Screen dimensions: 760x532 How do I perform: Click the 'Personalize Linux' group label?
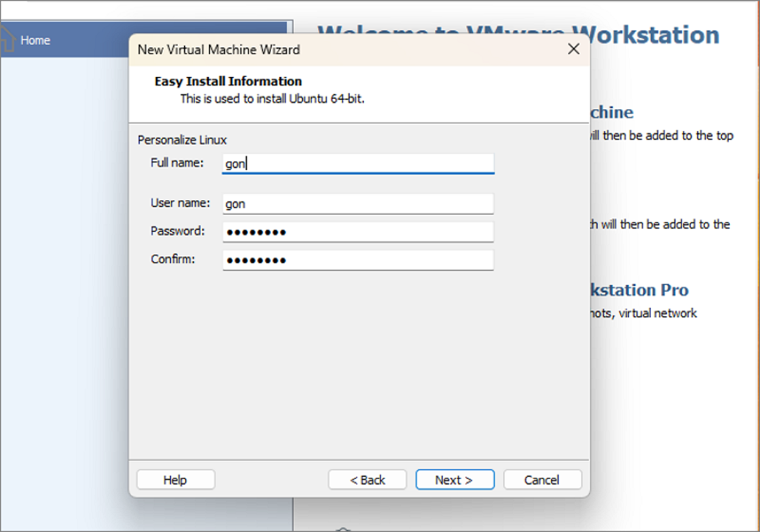pyautogui.click(x=182, y=140)
